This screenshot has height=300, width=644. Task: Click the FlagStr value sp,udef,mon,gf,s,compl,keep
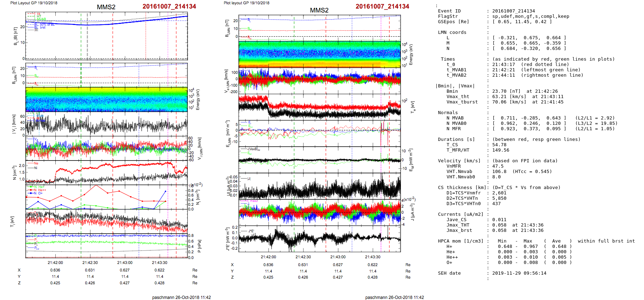point(530,16)
